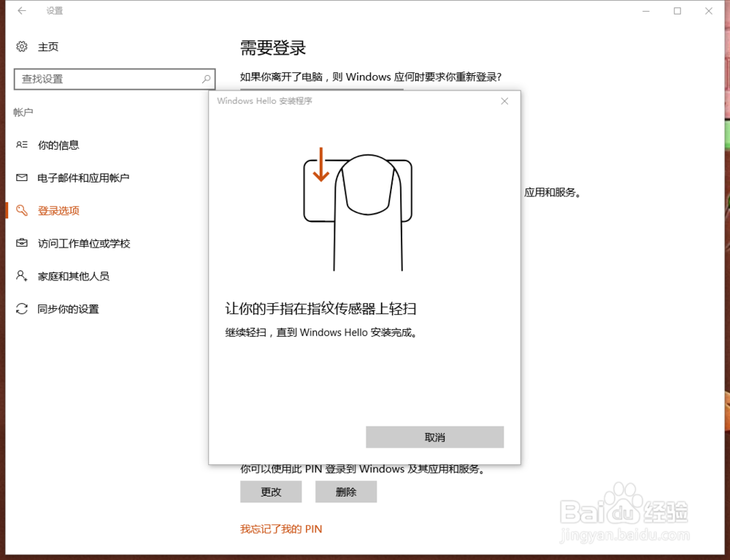Click the sync settings arrows icon
The height and width of the screenshot is (560, 730).
pos(21,309)
